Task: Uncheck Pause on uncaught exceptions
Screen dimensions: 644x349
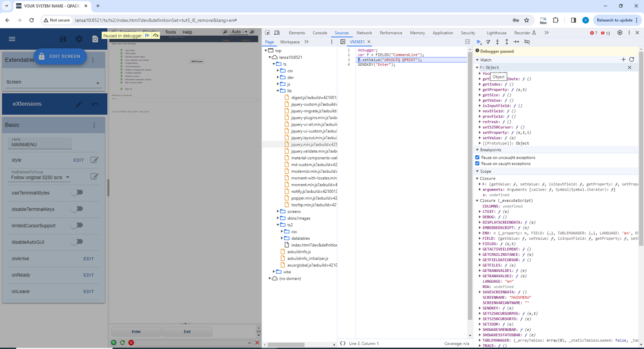Action: click(x=477, y=158)
